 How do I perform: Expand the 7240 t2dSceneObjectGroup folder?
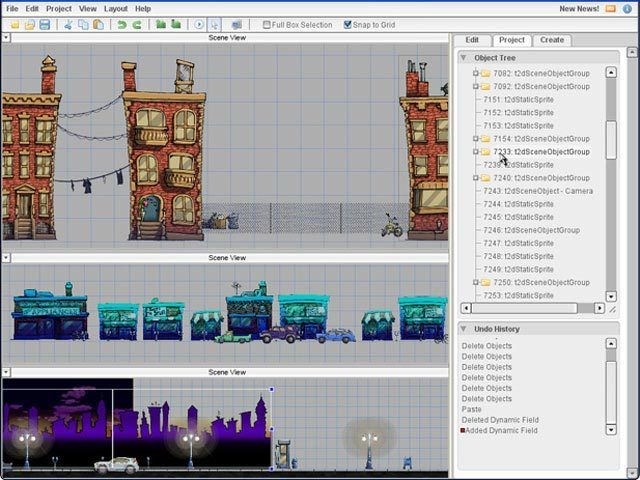[476, 178]
